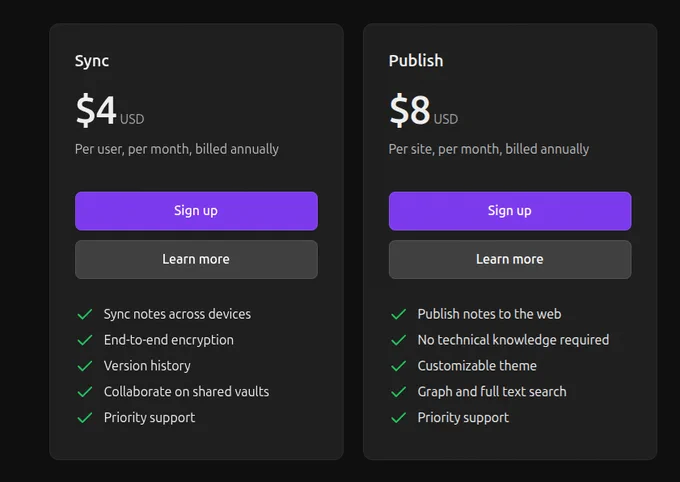Click the Sync plan title

coord(92,61)
